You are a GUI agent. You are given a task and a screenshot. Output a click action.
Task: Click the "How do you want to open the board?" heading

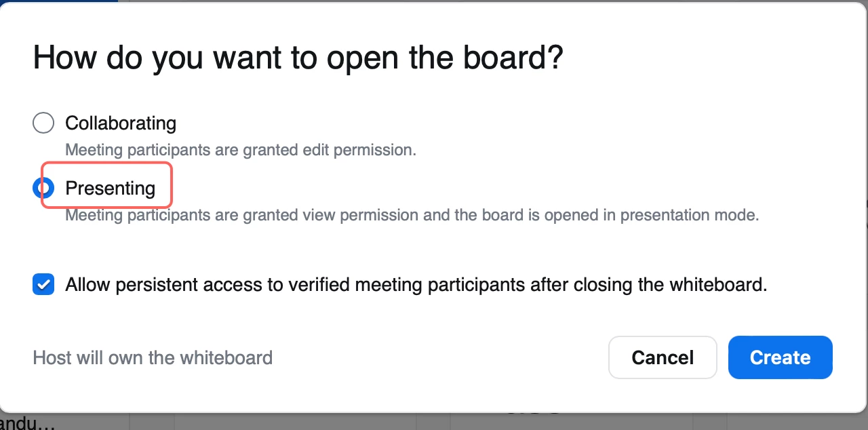298,58
